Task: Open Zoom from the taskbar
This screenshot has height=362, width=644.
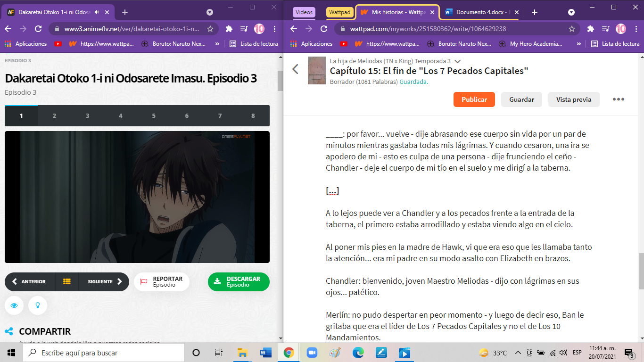Action: [x=312, y=353]
